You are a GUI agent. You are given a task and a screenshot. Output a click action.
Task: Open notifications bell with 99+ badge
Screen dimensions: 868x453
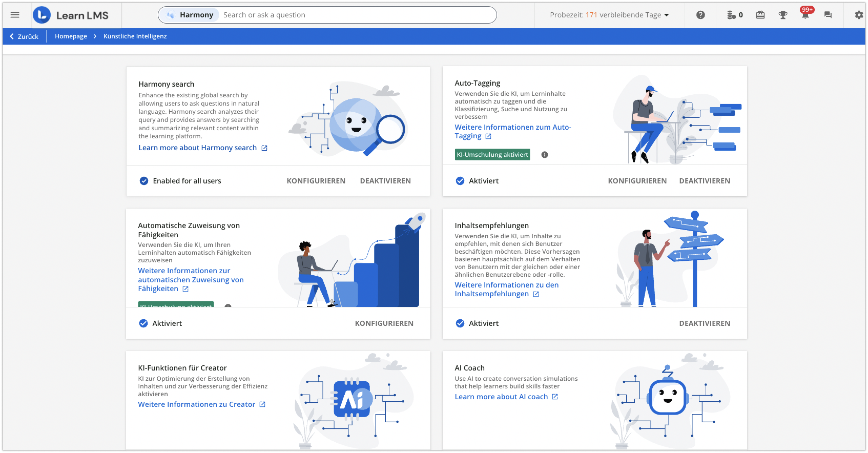(x=805, y=15)
